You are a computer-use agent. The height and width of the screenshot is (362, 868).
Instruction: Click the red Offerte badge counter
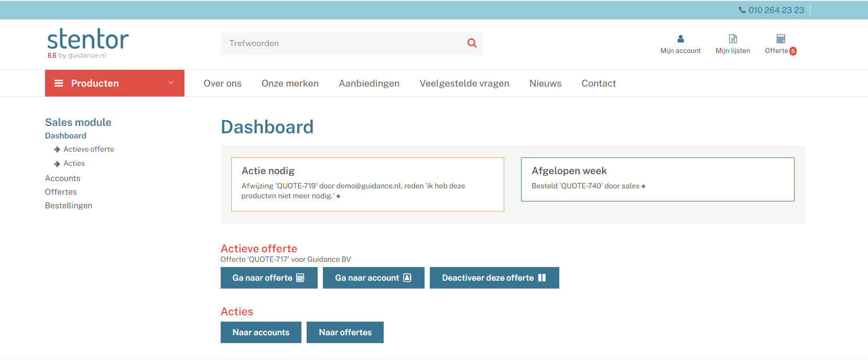(793, 51)
